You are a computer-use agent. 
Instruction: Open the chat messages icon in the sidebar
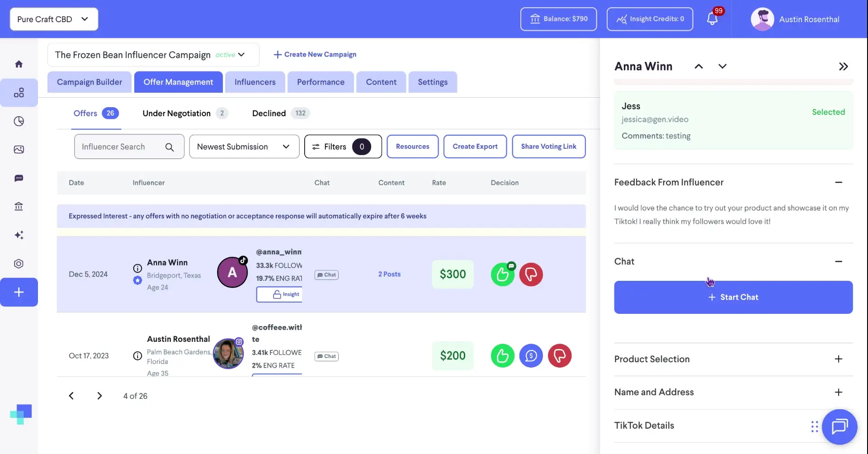click(x=19, y=178)
